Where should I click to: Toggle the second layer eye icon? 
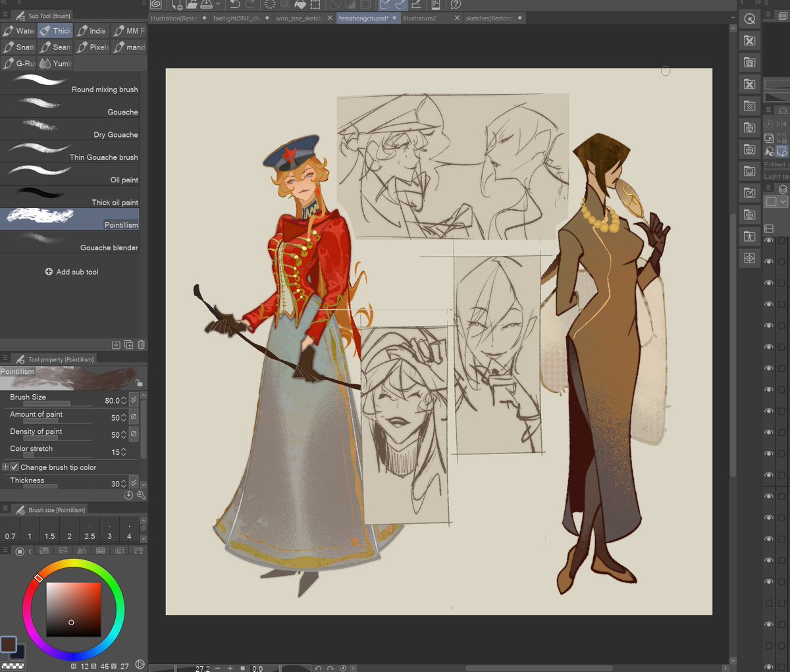pyautogui.click(x=768, y=262)
